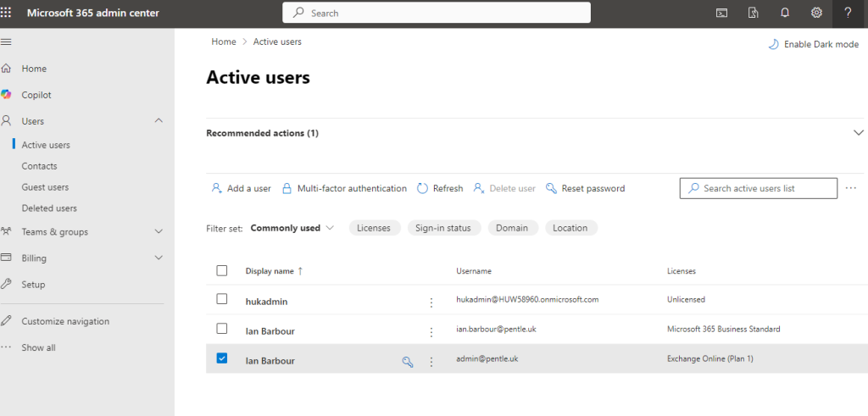Expand the Recommended actions chevron
Viewport: 868px width, 416px height.
tap(859, 133)
